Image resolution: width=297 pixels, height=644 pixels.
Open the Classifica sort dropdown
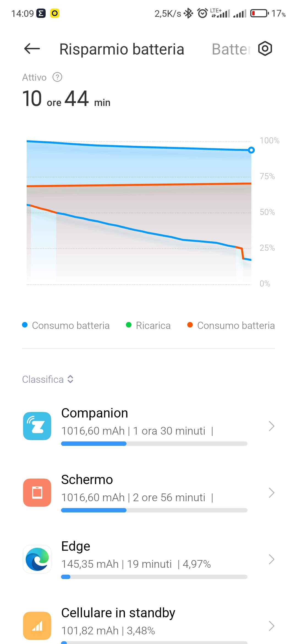tap(48, 379)
